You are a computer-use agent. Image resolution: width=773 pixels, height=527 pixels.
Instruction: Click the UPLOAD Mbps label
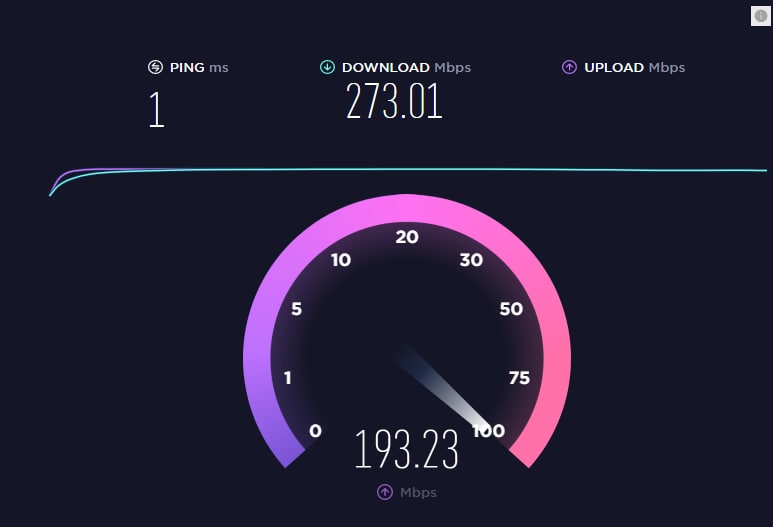(x=634, y=68)
